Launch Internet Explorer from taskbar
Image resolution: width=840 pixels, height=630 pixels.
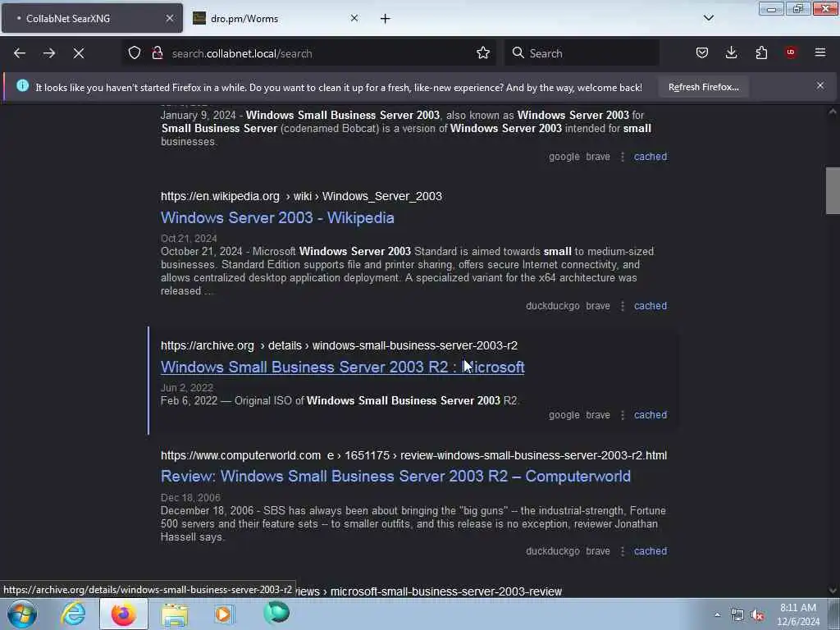click(73, 614)
